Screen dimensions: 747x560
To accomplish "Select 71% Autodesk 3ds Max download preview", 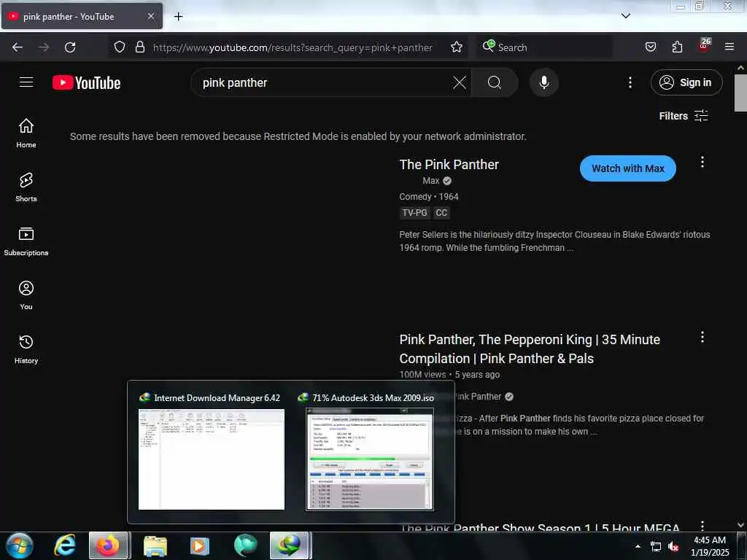I will click(370, 452).
